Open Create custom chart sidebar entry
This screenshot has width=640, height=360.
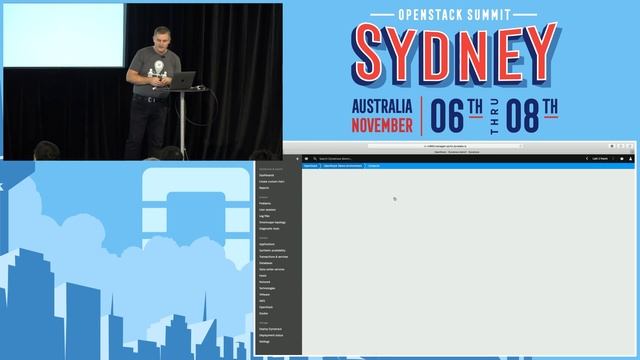click(272, 181)
